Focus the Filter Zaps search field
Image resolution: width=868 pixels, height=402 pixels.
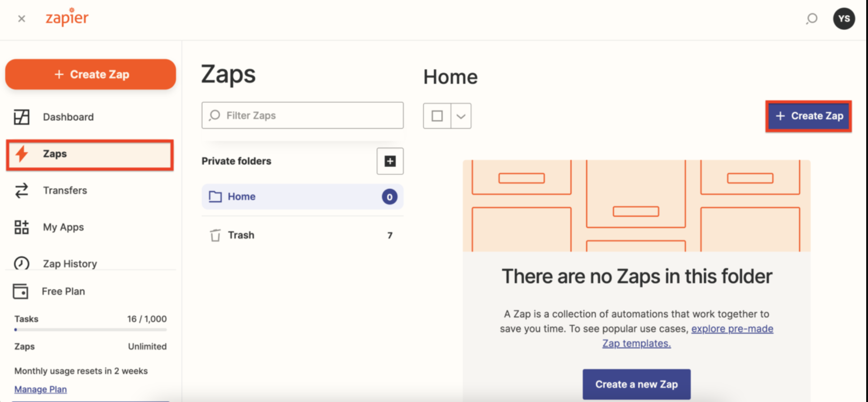(x=303, y=115)
